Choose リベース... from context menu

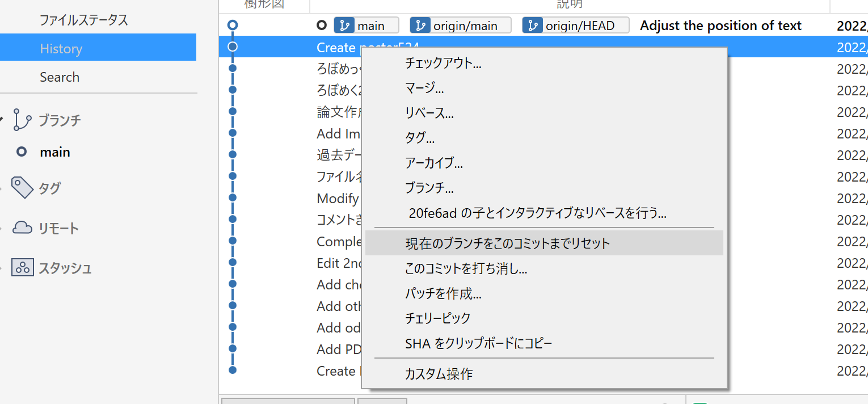pyautogui.click(x=545, y=113)
